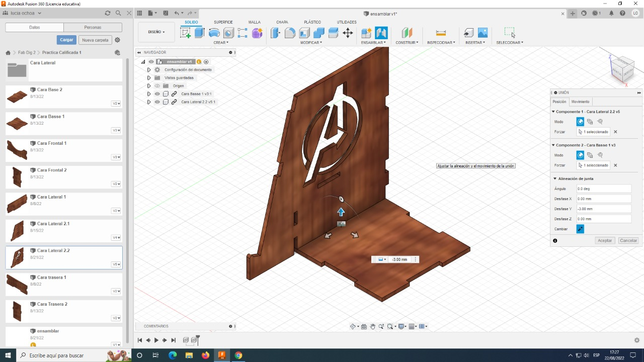This screenshot has height=362, width=644.
Task: Open the INSPECCIONAR dropdown menu
Action: pos(441,43)
